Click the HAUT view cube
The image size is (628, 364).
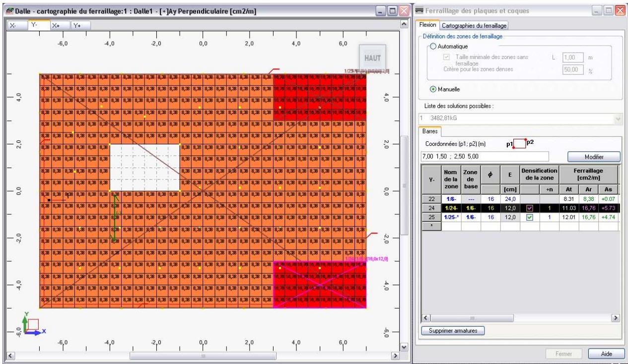[372, 57]
